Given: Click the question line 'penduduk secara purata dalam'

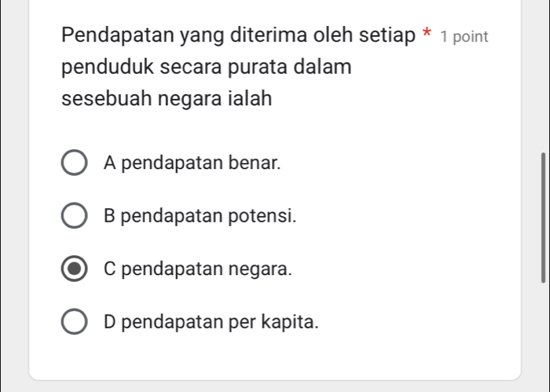Looking at the screenshot, I should tap(206, 68).
